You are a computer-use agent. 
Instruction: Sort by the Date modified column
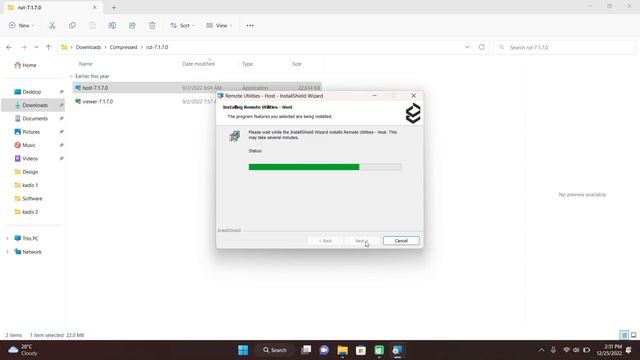click(x=198, y=64)
